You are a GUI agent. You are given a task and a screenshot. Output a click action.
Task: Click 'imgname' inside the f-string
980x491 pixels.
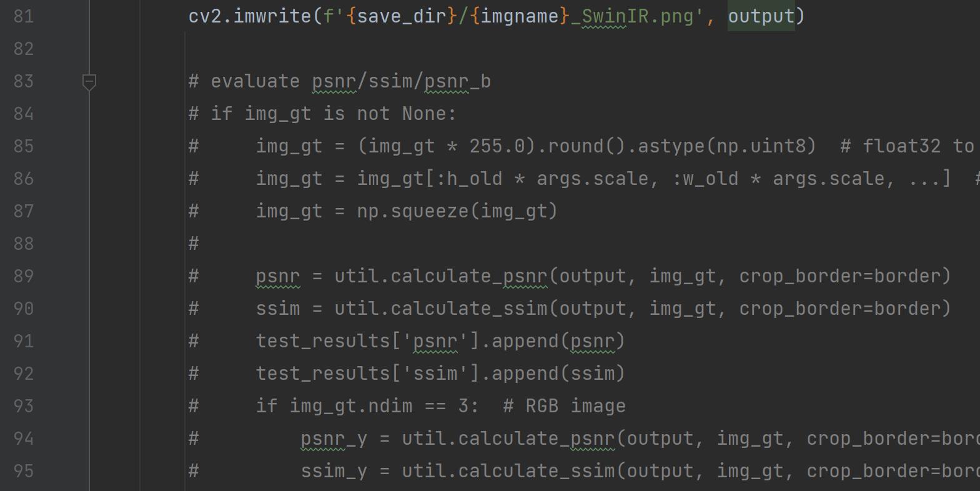(x=520, y=16)
